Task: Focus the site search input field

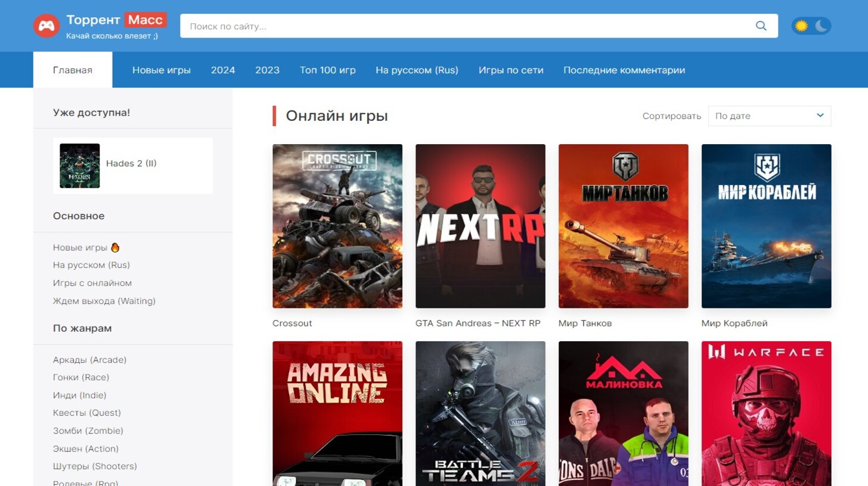Action: [479, 26]
